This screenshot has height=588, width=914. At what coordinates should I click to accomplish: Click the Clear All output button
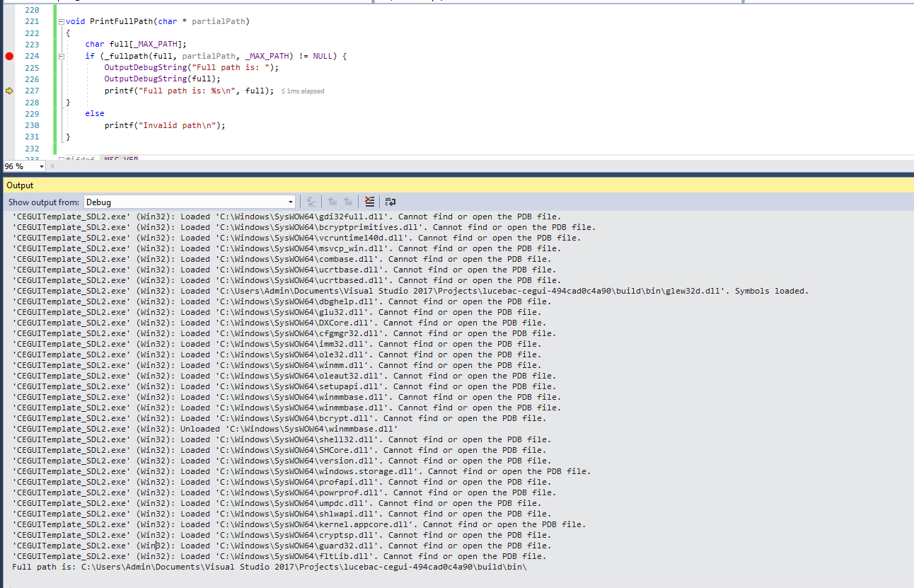pos(369,202)
